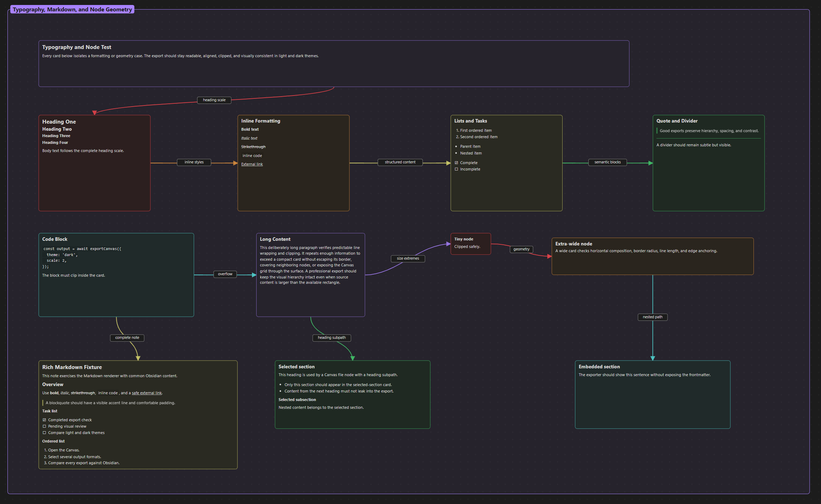Select the Second ordered item
The height and width of the screenshot is (504, 821).
pos(479,137)
